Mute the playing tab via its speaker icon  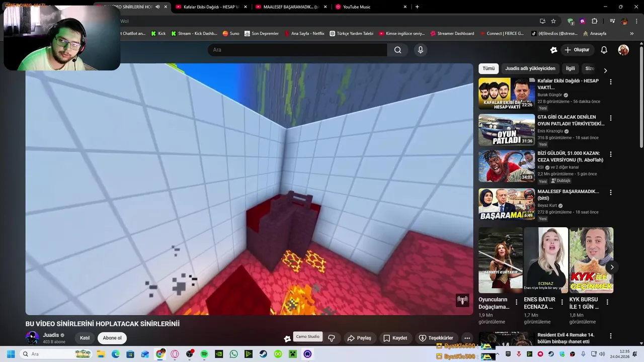(157, 7)
